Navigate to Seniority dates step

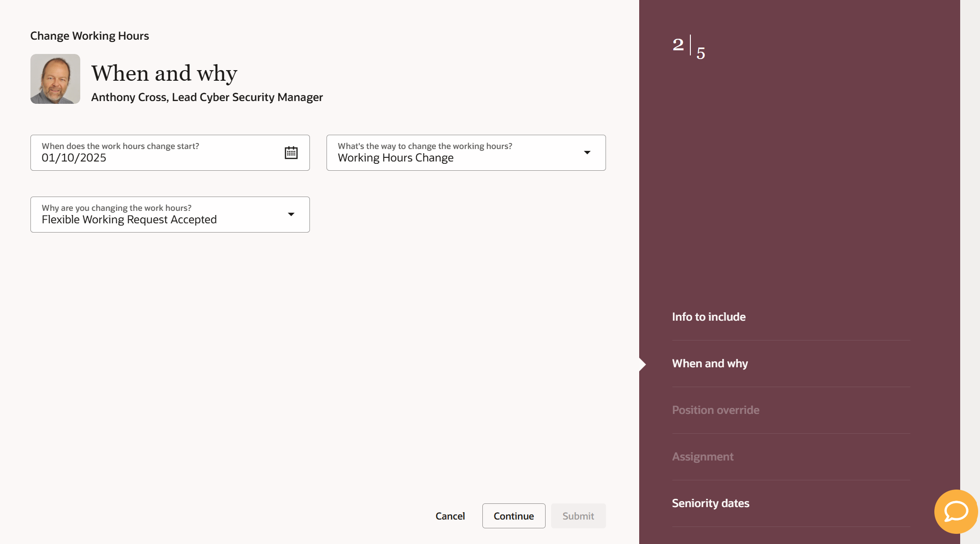[x=710, y=503]
